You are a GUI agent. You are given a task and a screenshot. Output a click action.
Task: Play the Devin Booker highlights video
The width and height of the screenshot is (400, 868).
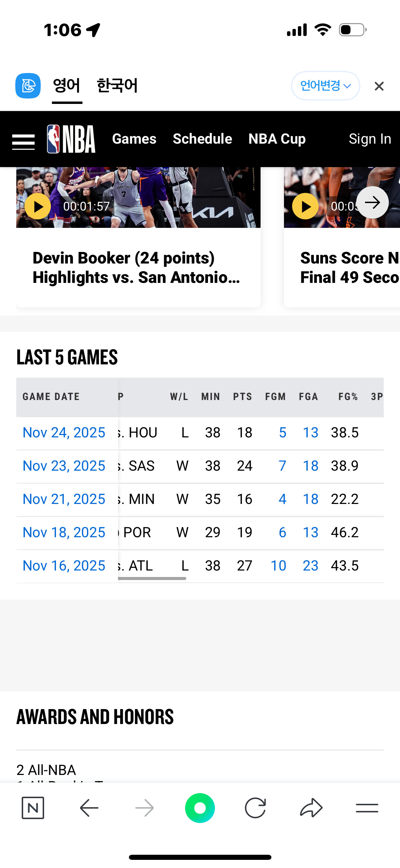(38, 206)
